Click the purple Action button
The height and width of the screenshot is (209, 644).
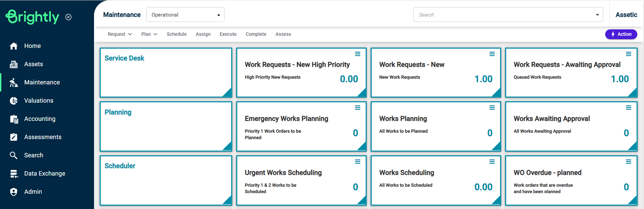coord(621,34)
